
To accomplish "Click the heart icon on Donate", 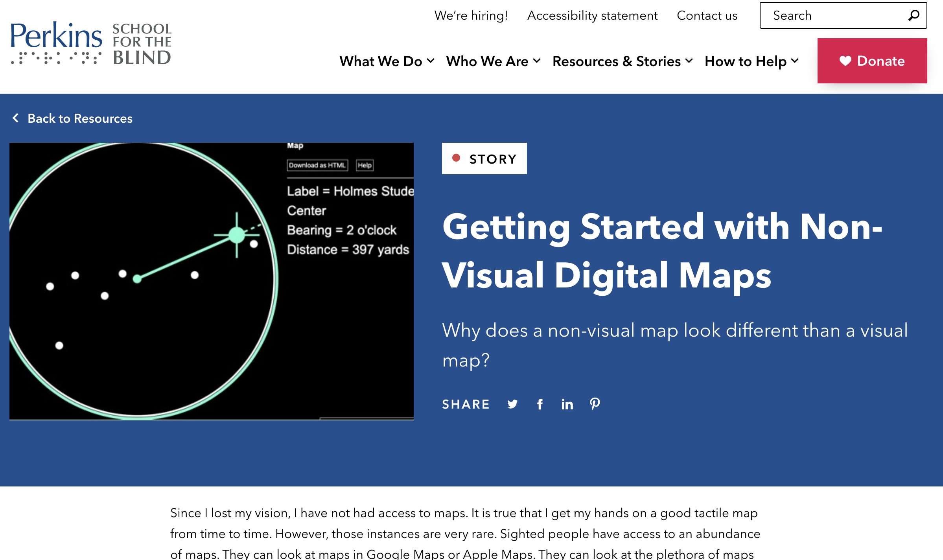I will [845, 61].
